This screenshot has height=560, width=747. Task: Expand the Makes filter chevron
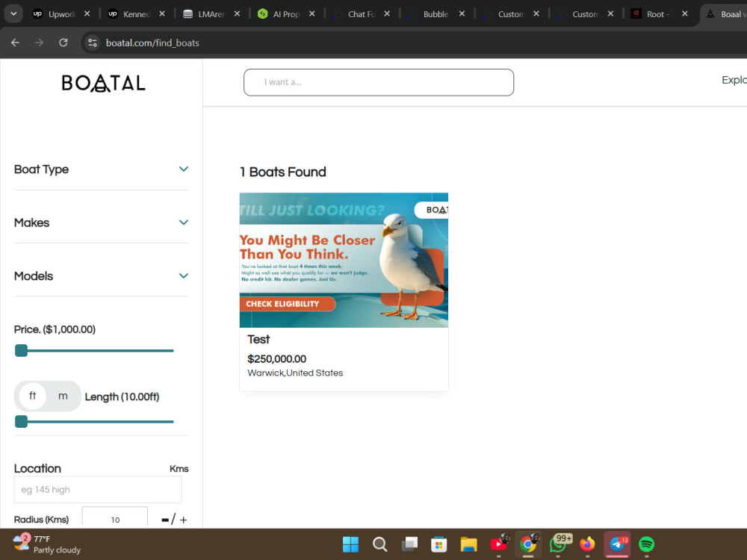pyautogui.click(x=184, y=223)
